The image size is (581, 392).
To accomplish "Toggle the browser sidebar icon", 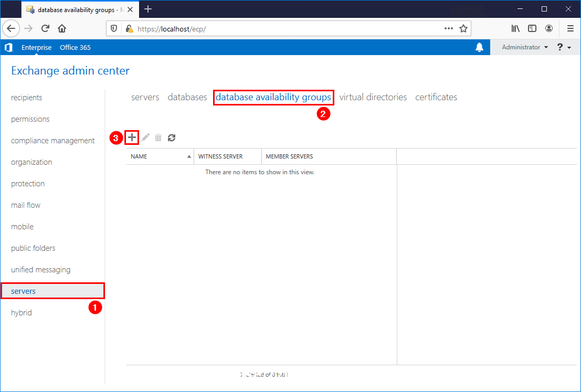I will point(532,28).
